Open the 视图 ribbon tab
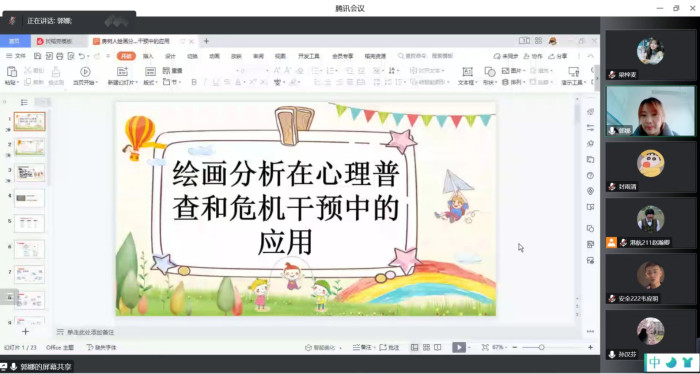 pos(280,56)
